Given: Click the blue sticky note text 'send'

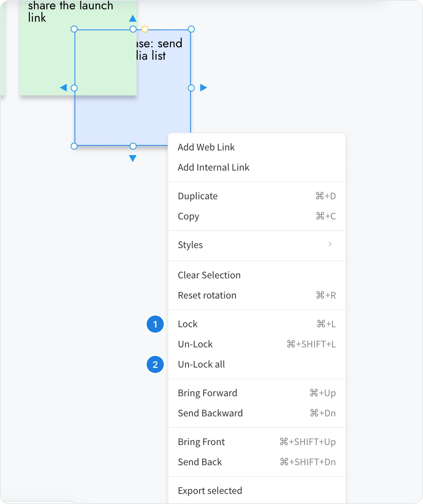Looking at the screenshot, I should [170, 43].
